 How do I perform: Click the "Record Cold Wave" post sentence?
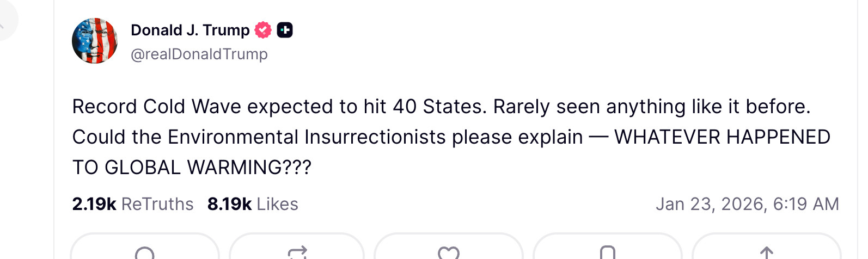pyautogui.click(x=279, y=107)
